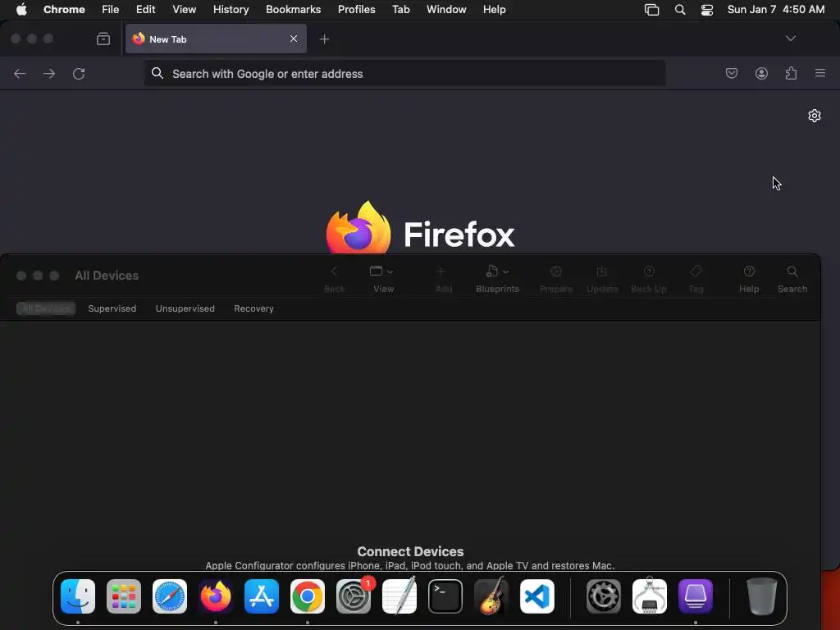Open Finder from the Dock
Image resolution: width=840 pixels, height=630 pixels.
[78, 596]
